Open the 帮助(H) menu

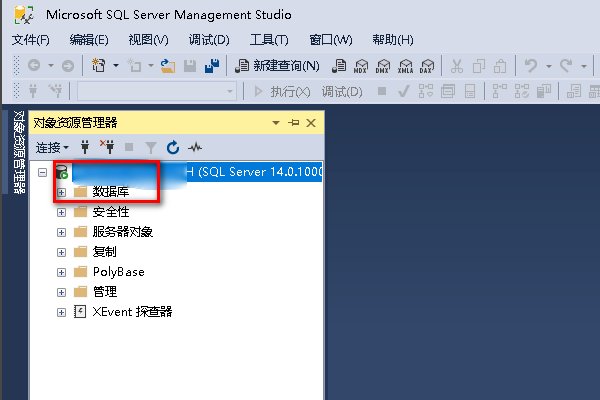coord(393,39)
